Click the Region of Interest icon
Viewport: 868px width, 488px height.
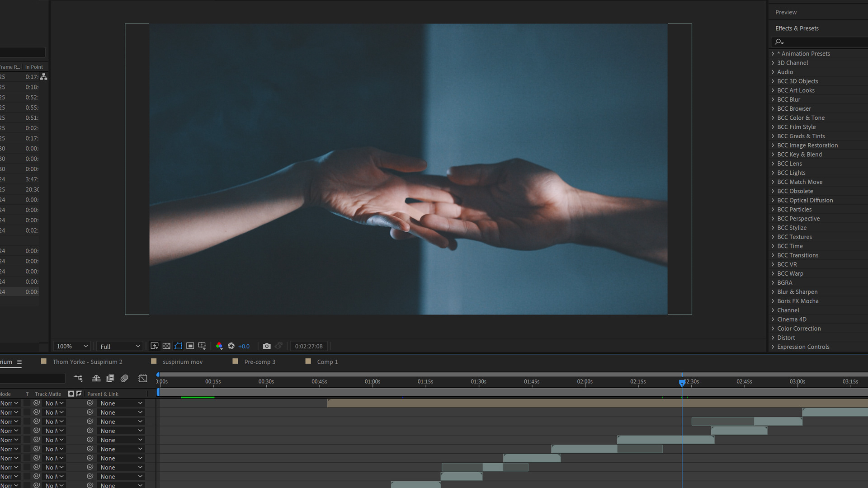[190, 346]
